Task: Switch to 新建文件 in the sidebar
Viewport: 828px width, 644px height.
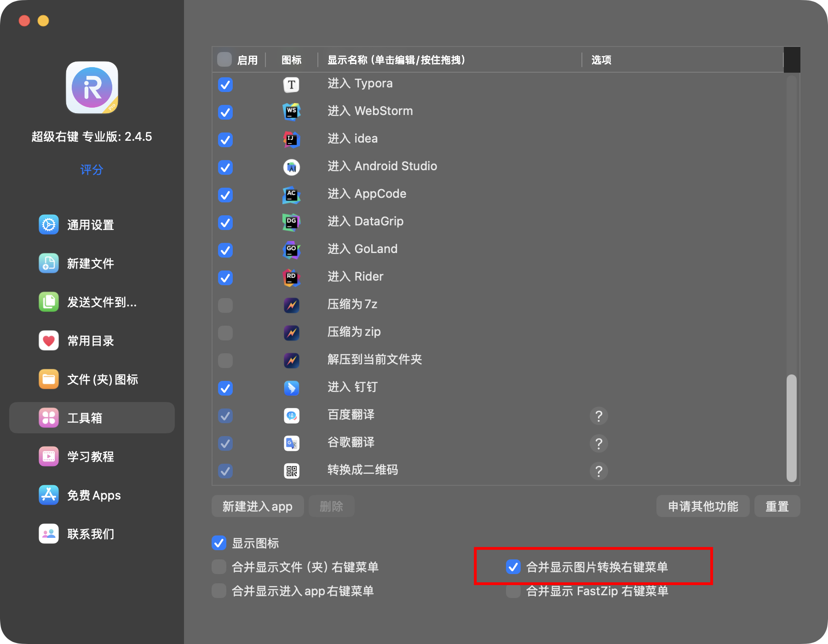Action: 90,264
